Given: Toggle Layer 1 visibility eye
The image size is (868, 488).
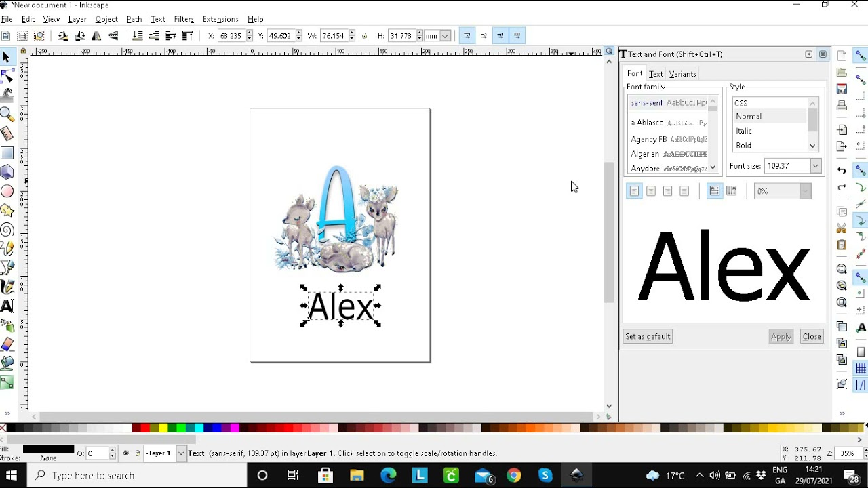Looking at the screenshot, I should pos(125,453).
